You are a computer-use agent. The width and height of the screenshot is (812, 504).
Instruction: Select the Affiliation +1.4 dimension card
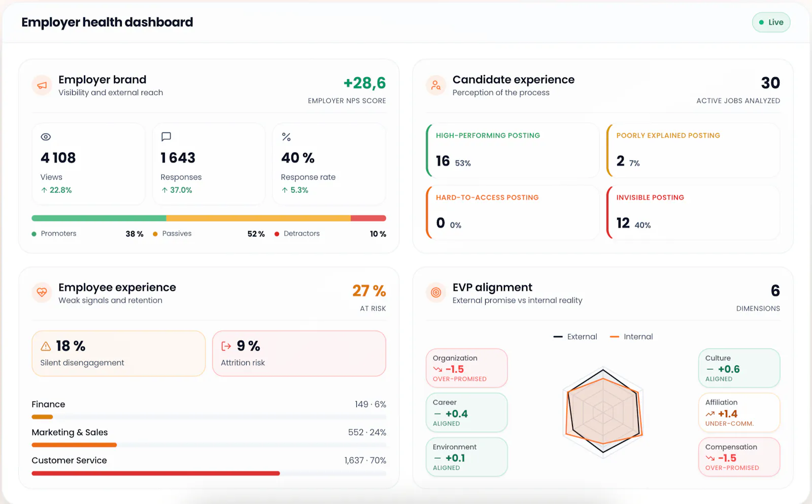(x=739, y=413)
